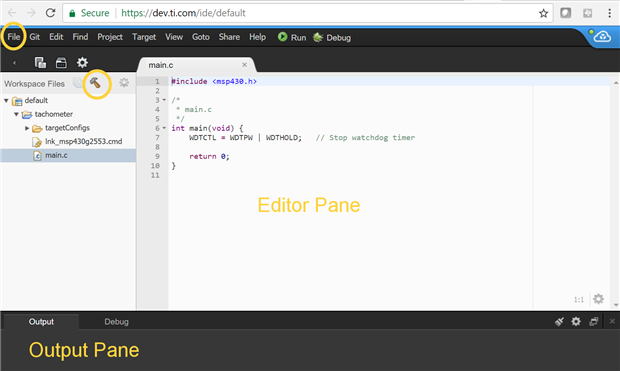The height and width of the screenshot is (371, 620).
Task: Collapse the default workspace folder
Action: [x=6, y=100]
